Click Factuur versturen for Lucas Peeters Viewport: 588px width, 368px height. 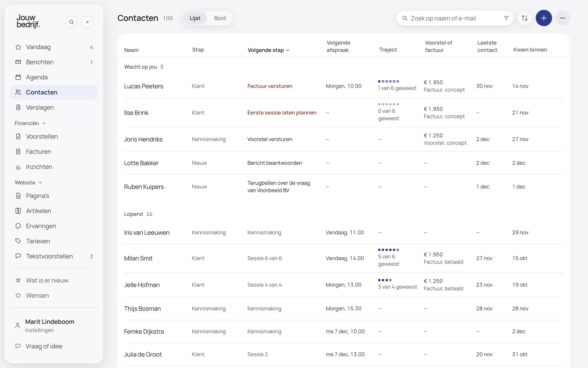click(x=270, y=86)
